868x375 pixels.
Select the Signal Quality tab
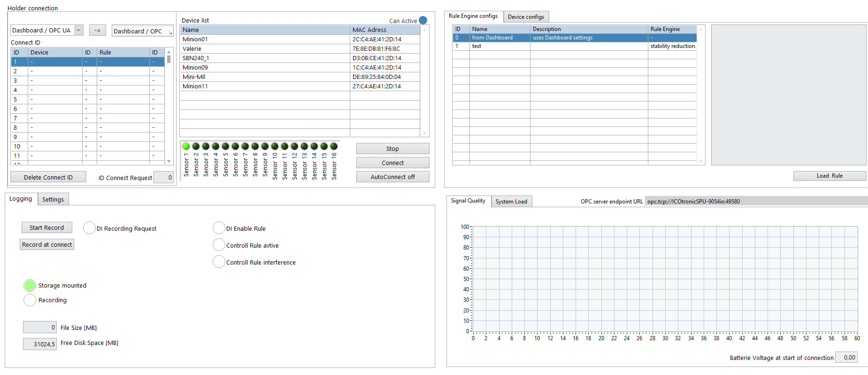click(468, 201)
